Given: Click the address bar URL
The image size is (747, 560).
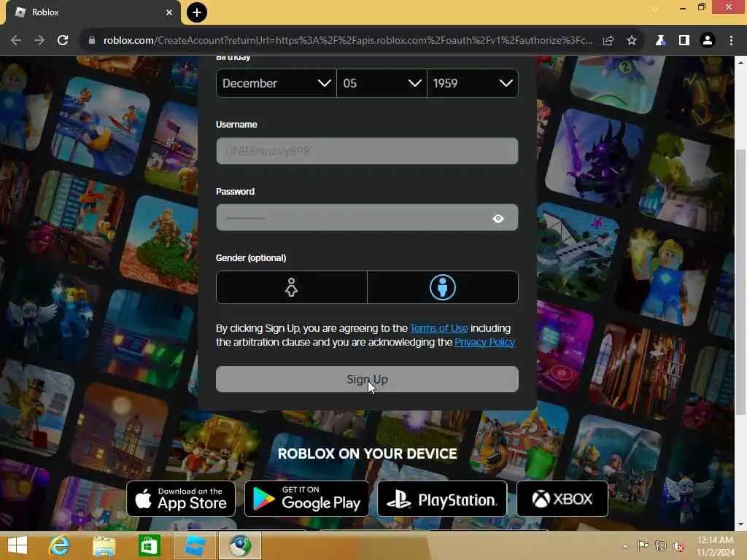Looking at the screenshot, I should coord(348,41).
